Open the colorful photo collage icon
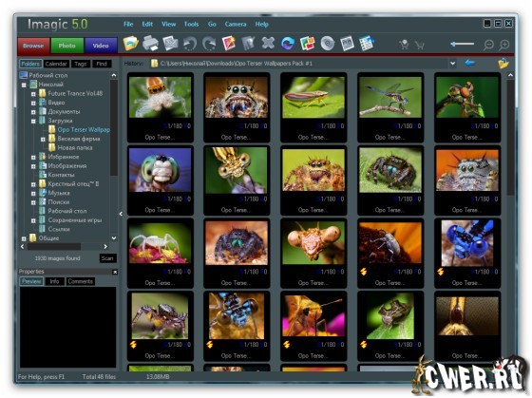532x398 pixels. pos(308,44)
